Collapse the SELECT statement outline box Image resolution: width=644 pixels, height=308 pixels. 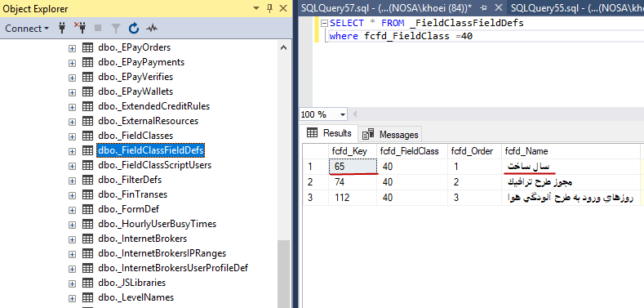click(x=325, y=23)
